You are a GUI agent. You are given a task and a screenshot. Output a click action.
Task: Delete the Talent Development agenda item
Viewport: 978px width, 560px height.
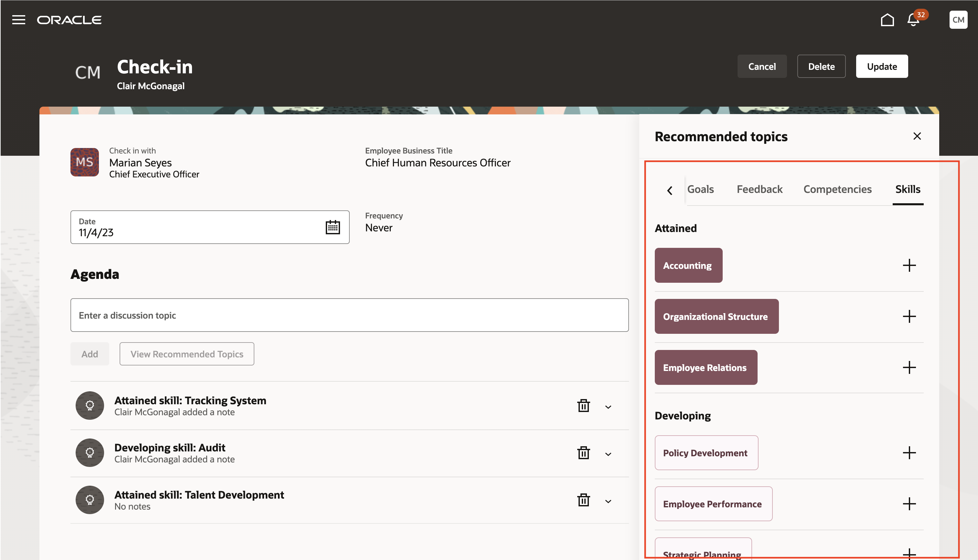(x=583, y=500)
